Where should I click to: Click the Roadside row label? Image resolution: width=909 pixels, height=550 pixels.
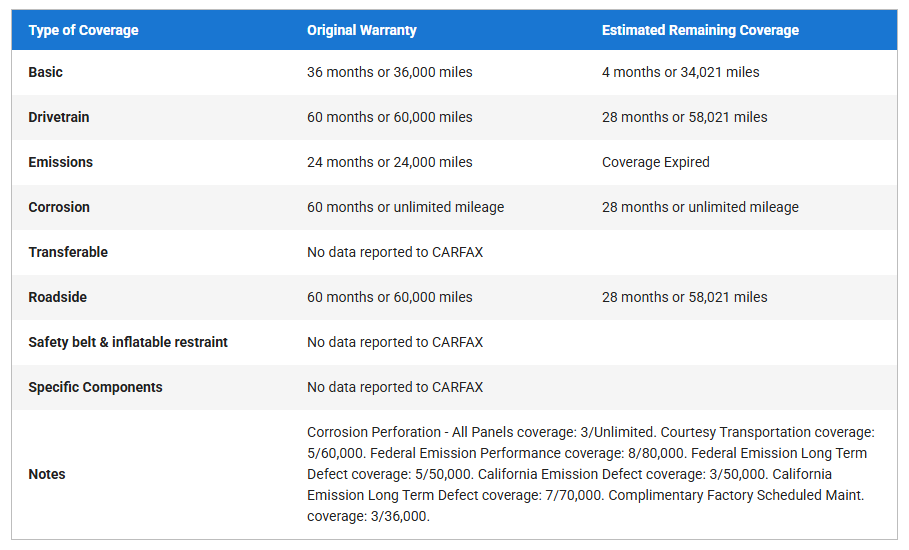(58, 297)
